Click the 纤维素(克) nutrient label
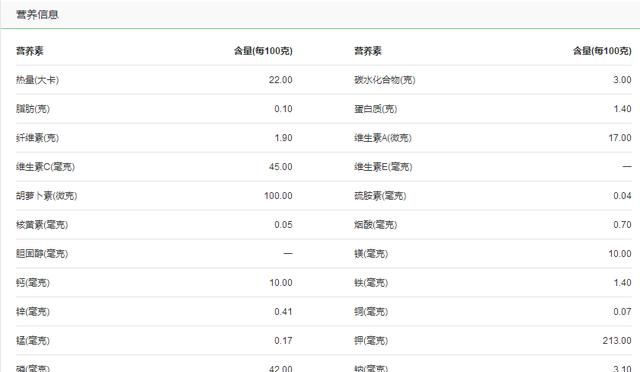640x372 pixels. 37,138
